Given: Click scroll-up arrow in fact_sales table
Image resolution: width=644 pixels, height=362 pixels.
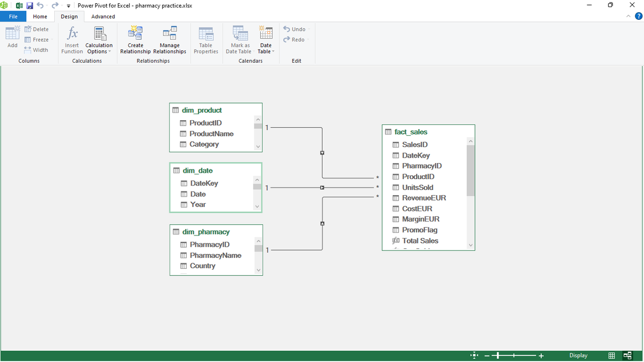Looking at the screenshot, I should pos(471,141).
